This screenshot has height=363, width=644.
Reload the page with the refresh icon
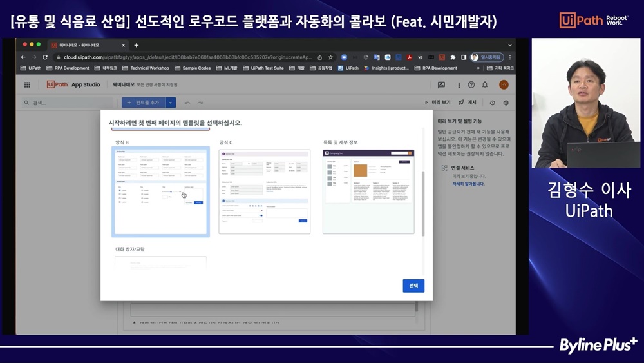[45, 57]
